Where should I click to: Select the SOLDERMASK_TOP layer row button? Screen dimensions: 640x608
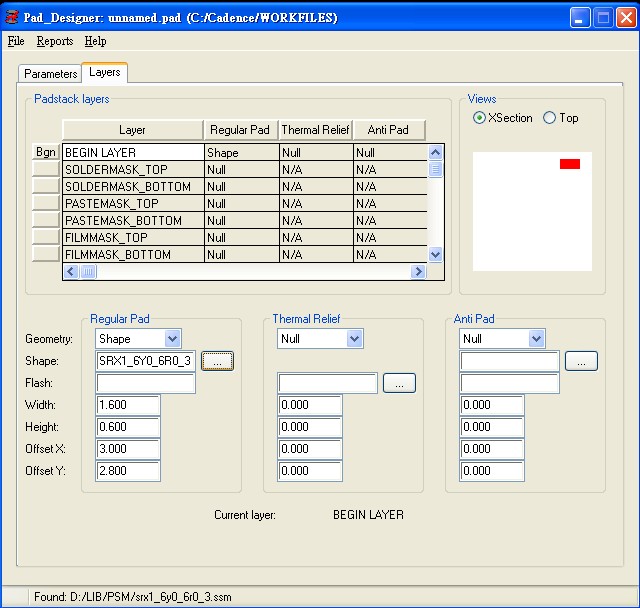point(46,170)
